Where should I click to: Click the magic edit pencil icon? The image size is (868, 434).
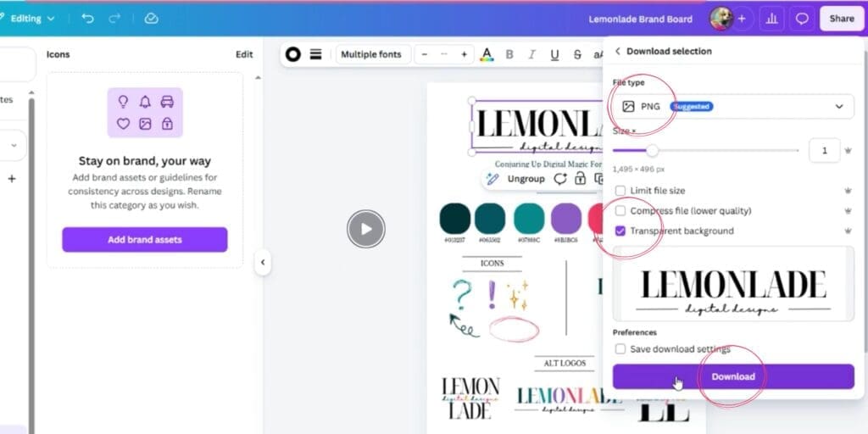click(x=492, y=179)
